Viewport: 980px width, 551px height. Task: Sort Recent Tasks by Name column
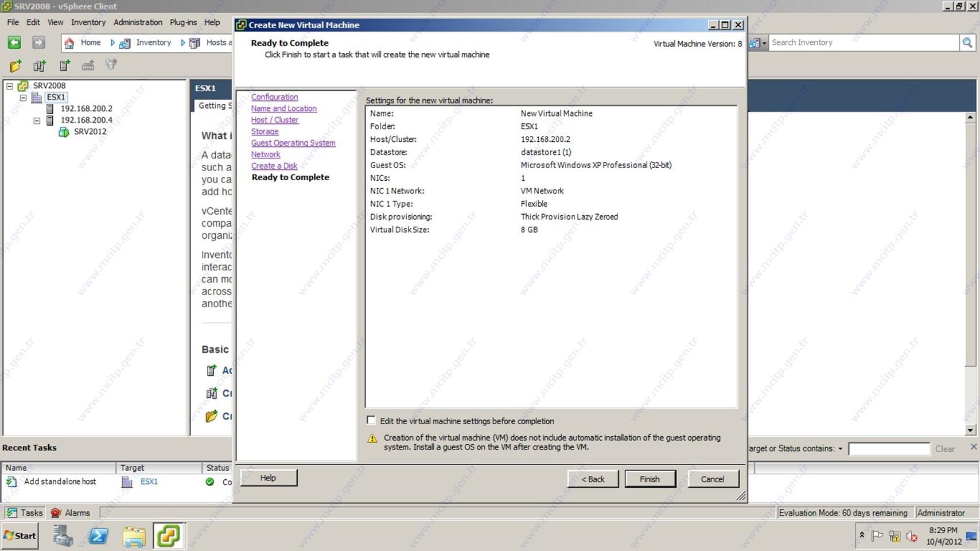coord(59,468)
